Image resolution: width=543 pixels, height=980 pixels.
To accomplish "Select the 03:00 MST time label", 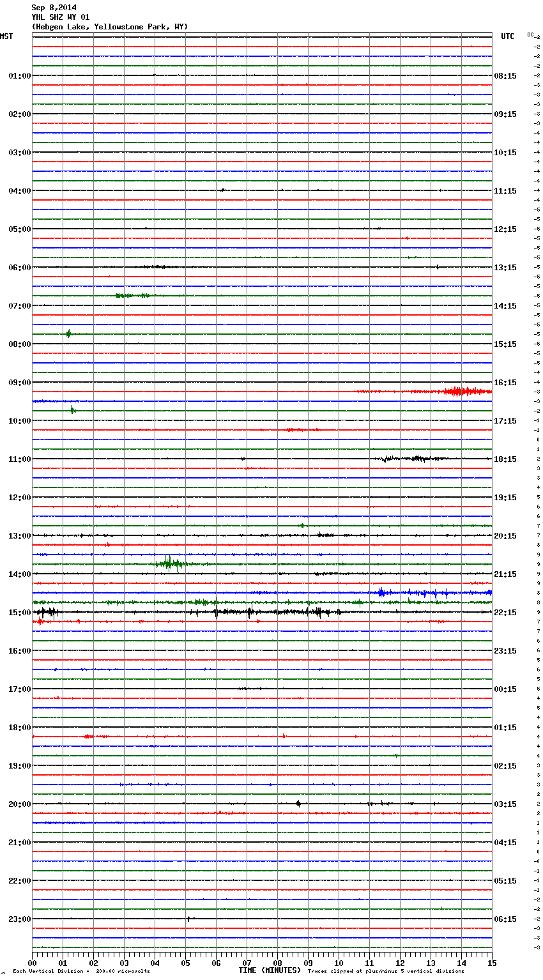I will [x=19, y=153].
